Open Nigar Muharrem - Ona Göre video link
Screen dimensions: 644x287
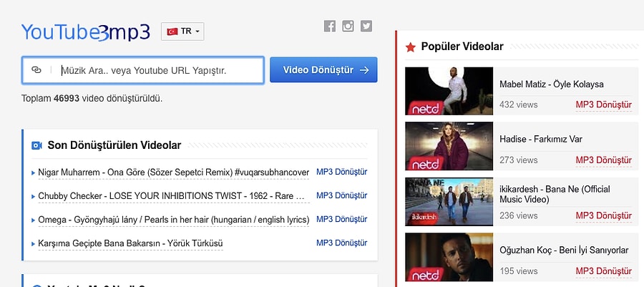click(173, 173)
